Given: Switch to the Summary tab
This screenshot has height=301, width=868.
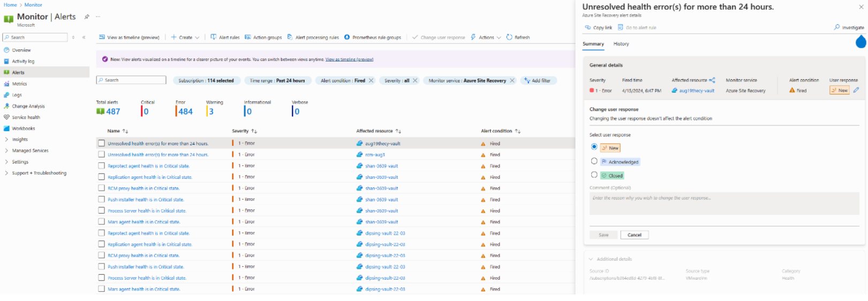Looking at the screenshot, I should (x=593, y=44).
